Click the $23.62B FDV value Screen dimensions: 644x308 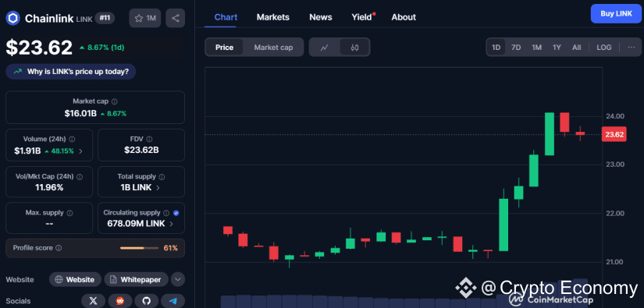[x=141, y=150]
